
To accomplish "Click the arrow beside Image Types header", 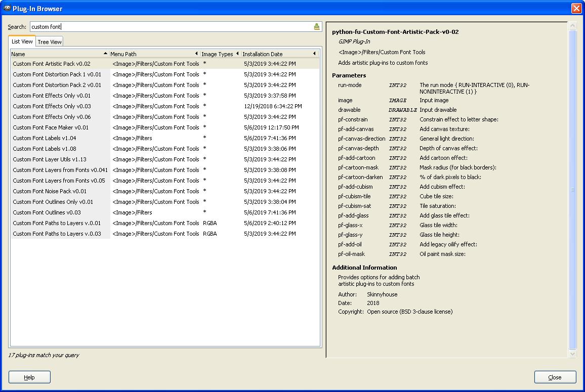I will [237, 54].
